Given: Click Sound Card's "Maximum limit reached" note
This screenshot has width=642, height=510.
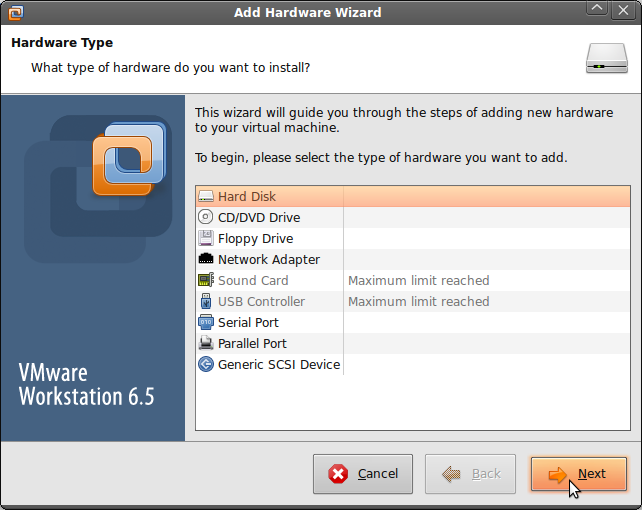Looking at the screenshot, I should 418,280.
